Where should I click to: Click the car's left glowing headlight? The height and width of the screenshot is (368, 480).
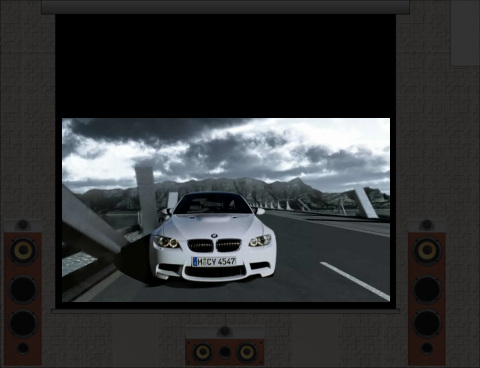166,241
